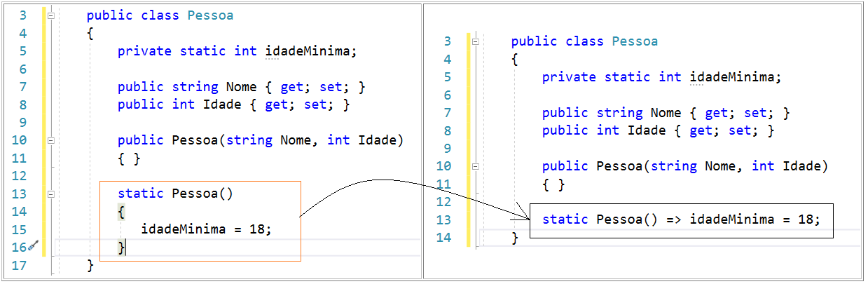868x284 pixels.
Task: Click the Nome property name on right line 7
Action: (x=665, y=113)
